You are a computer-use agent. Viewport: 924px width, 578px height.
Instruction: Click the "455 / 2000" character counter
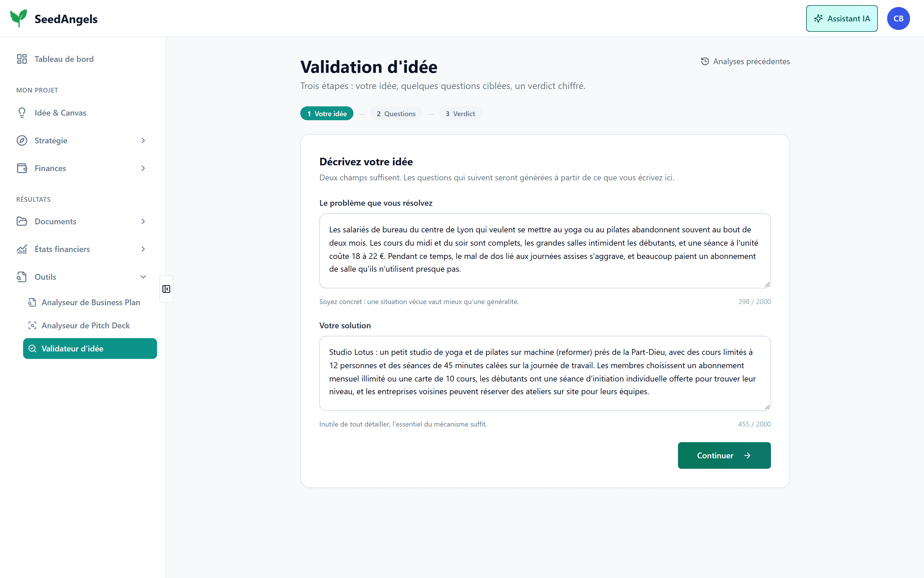755,424
